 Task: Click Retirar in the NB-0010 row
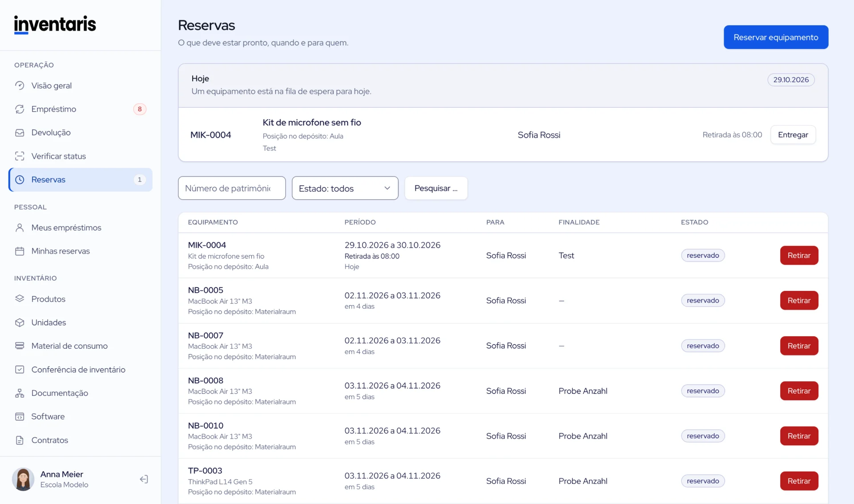pyautogui.click(x=799, y=436)
